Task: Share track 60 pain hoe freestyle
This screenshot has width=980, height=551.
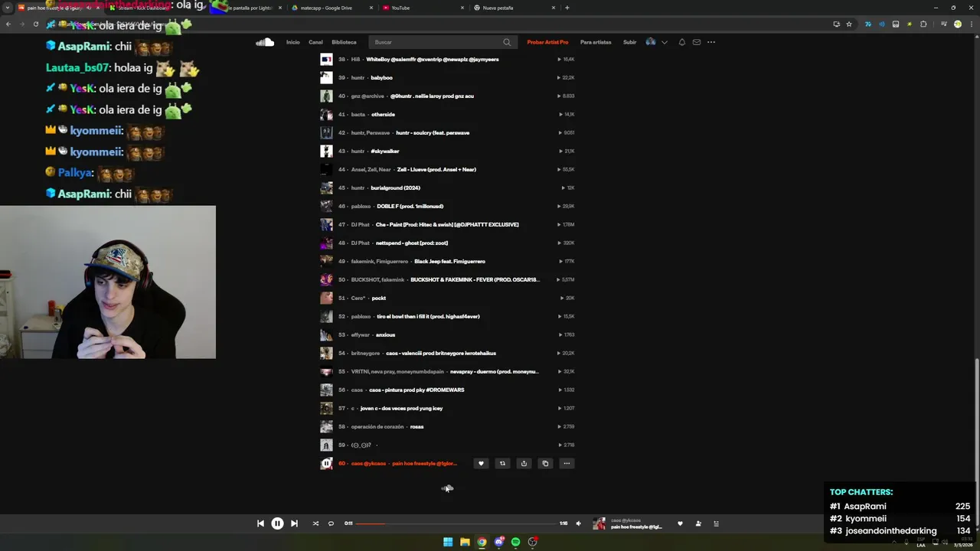Action: [524, 463]
